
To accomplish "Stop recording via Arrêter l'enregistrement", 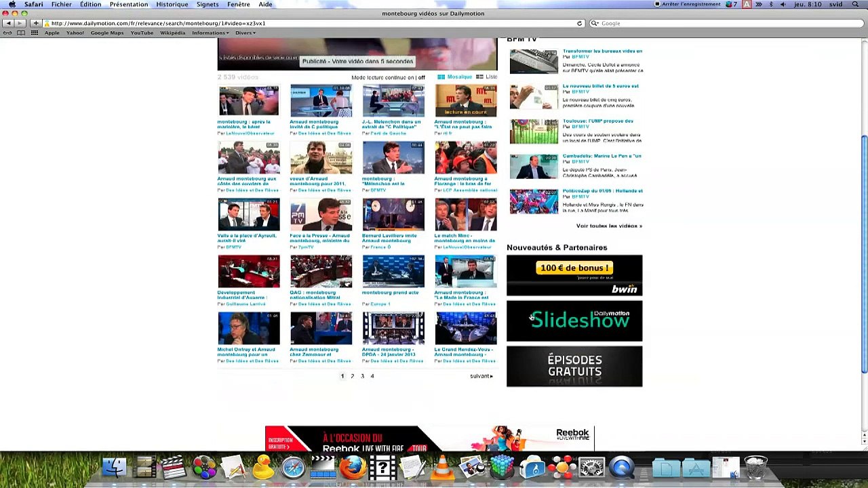I will point(687,4).
